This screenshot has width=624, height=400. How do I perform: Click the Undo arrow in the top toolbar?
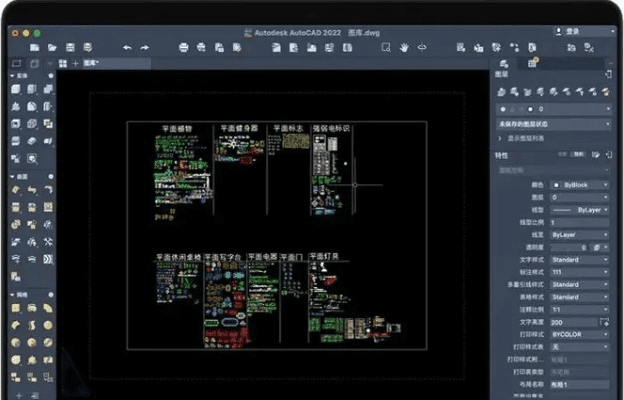pos(127,47)
